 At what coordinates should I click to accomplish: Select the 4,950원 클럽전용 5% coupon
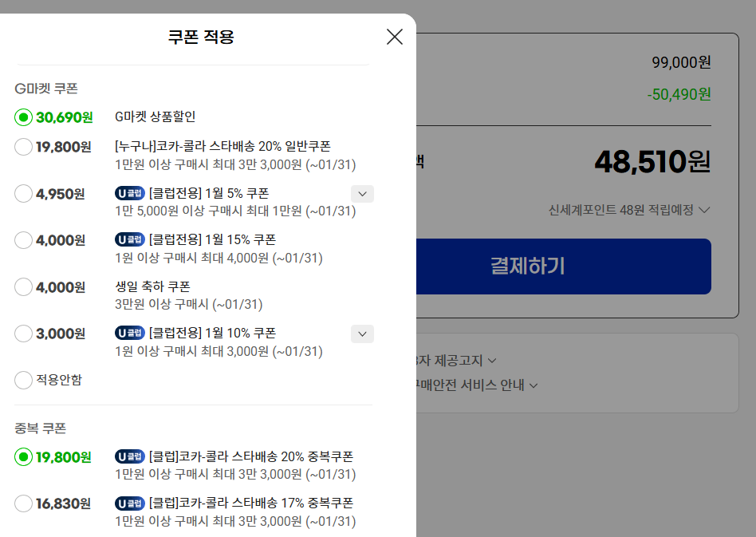point(24,193)
